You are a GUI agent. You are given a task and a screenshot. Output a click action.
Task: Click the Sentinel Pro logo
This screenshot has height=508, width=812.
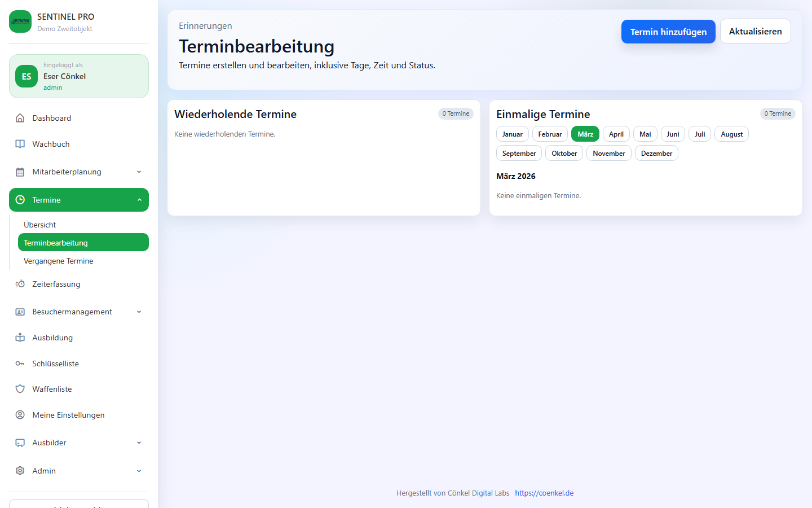click(20, 22)
